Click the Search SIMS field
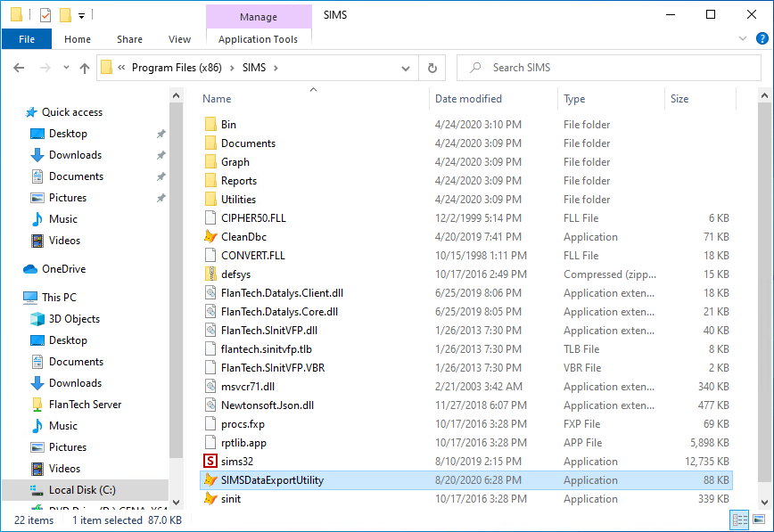The width and height of the screenshot is (774, 532). pyautogui.click(x=609, y=68)
